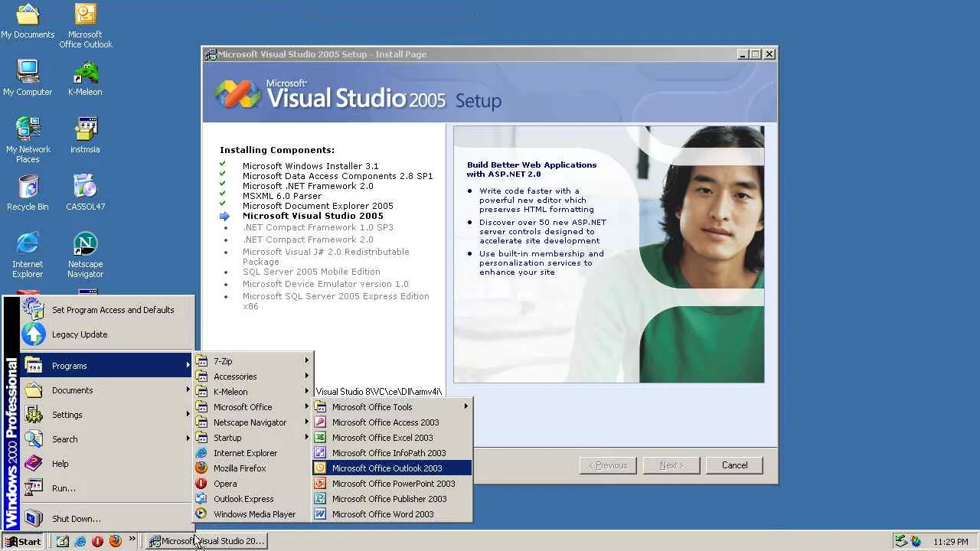Click the Windows Media Player icon
This screenshot has width=980, height=551.
[201, 514]
